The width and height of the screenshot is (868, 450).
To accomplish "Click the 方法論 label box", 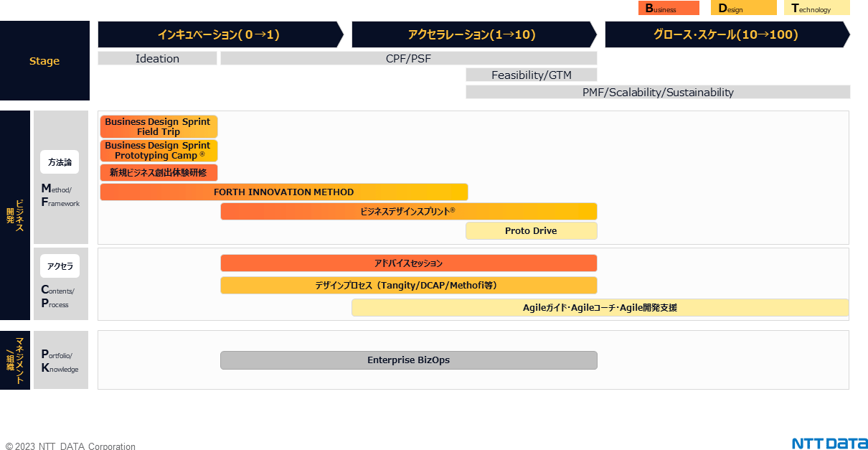I will click(x=60, y=162).
